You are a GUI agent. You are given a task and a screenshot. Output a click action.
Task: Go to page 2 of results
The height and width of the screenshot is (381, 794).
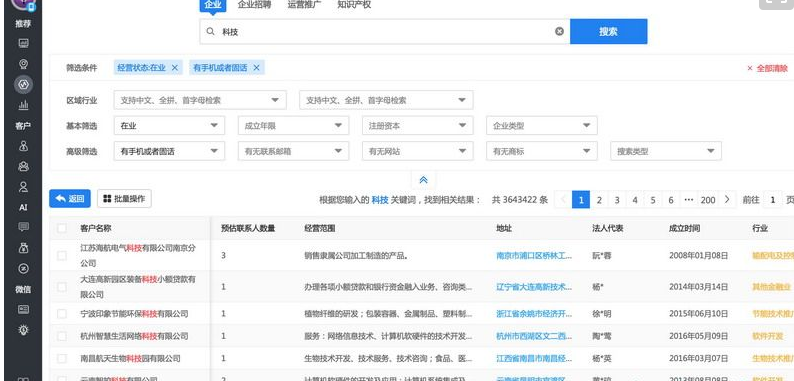[x=599, y=200]
